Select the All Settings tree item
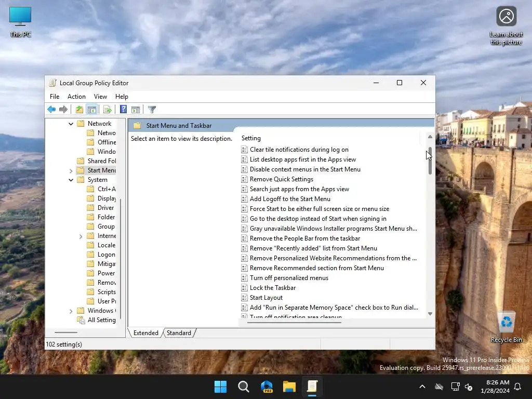The image size is (532, 399). (97, 320)
